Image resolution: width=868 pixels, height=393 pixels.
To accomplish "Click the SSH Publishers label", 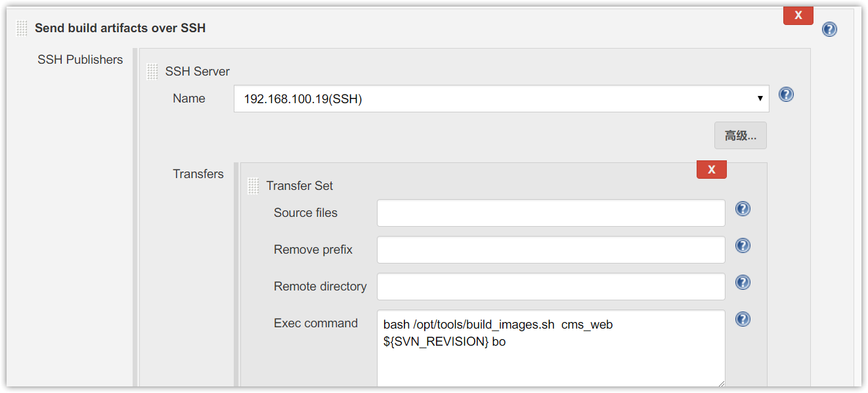I will (x=80, y=60).
